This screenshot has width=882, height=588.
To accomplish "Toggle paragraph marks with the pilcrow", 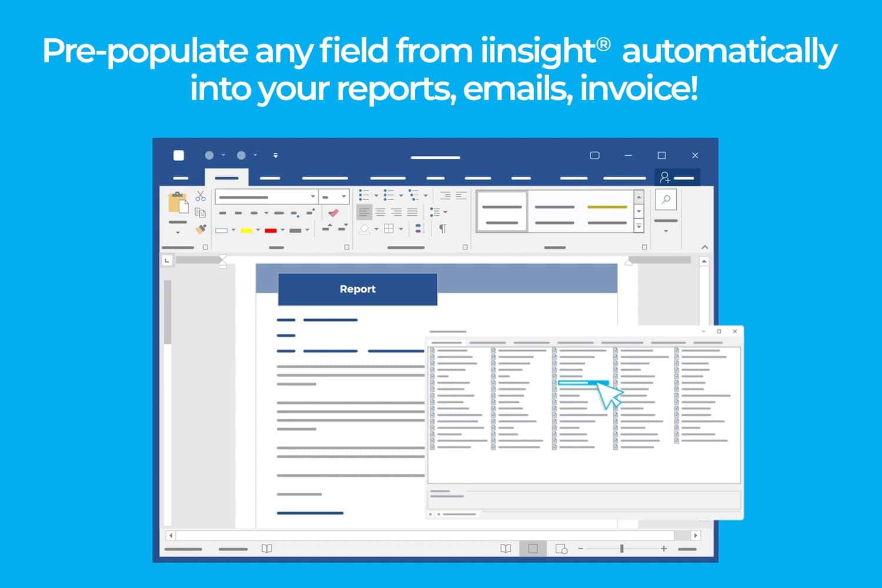I will pos(443,229).
